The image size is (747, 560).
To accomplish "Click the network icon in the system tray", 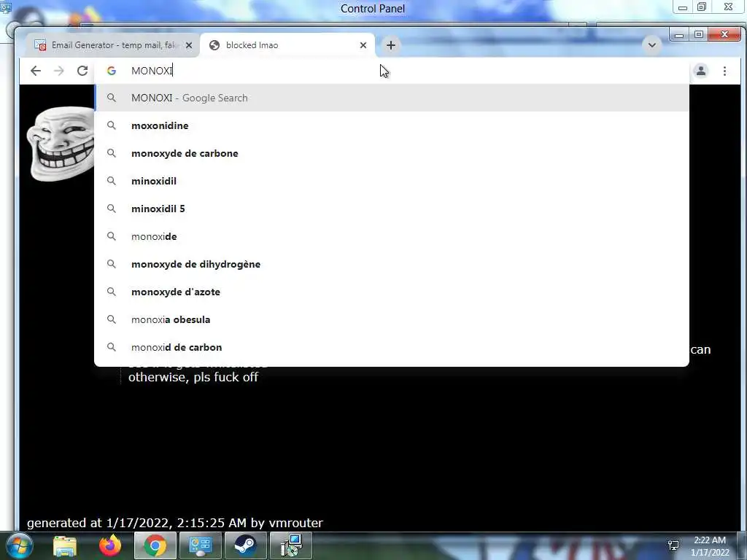I will click(x=673, y=545).
